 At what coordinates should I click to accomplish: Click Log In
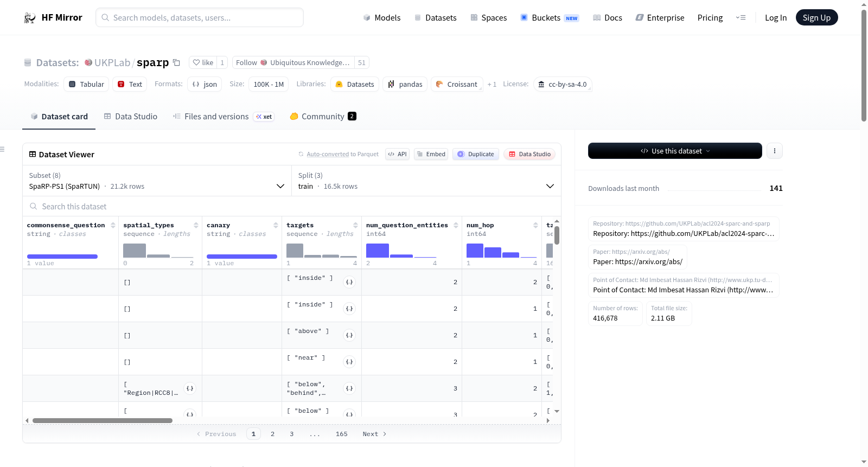776,18
